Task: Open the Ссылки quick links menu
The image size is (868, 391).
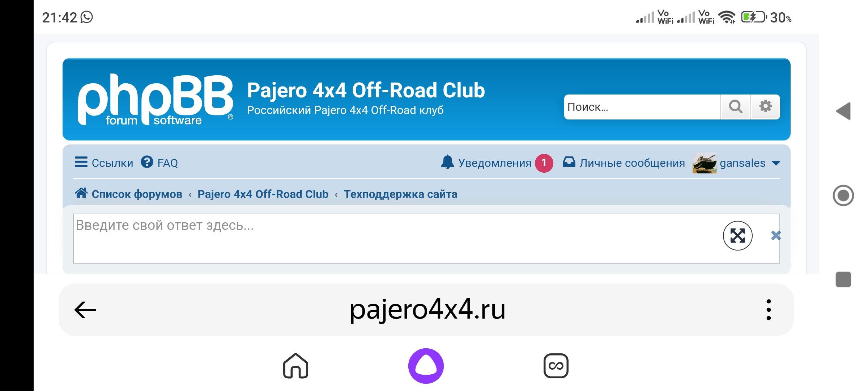Action: tap(104, 163)
